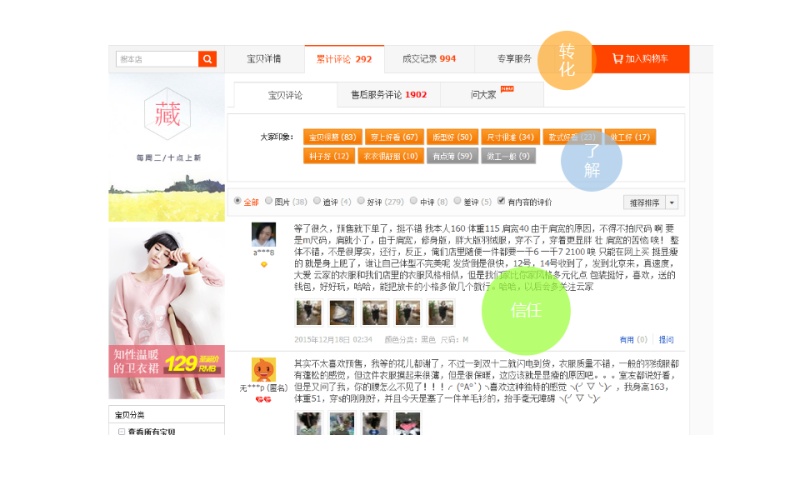Switch to the 宝贝评论 sub-tab
The height and width of the screenshot is (500, 800).
[x=285, y=95]
